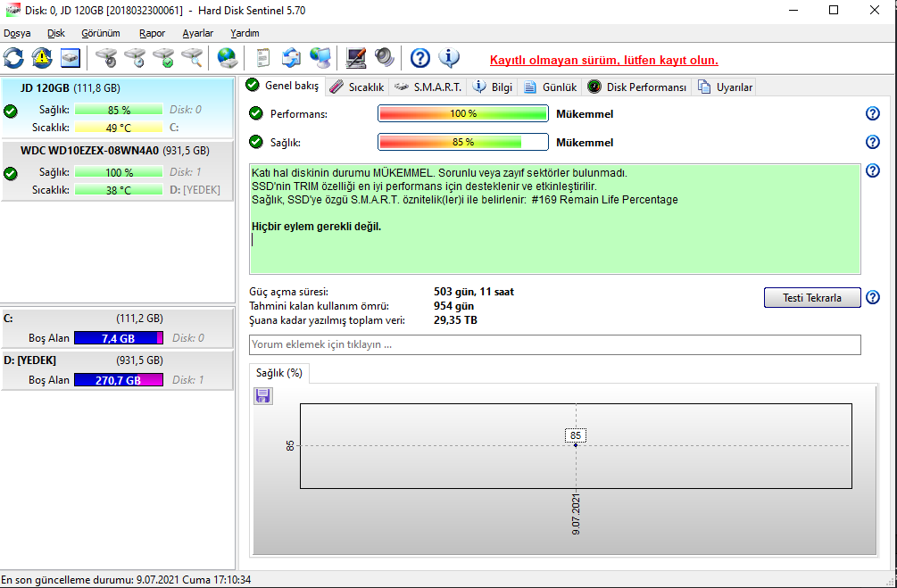Open the Dosya menu
The height and width of the screenshot is (588, 897).
[x=17, y=33]
